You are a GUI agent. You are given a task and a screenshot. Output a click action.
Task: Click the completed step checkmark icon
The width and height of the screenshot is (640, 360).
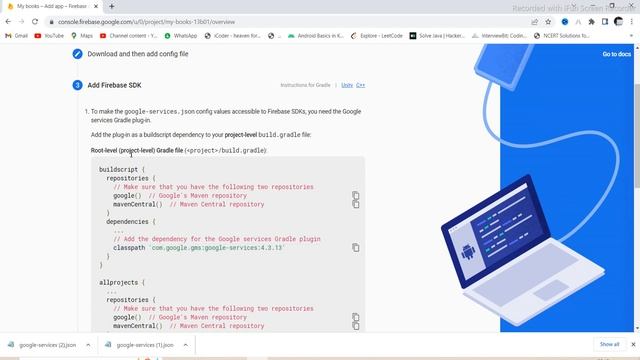(x=77, y=54)
